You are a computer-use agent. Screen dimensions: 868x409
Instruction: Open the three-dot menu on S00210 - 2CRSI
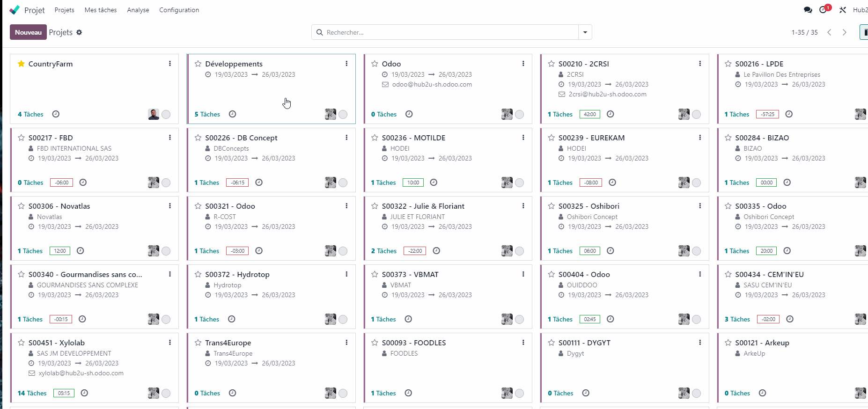[700, 64]
